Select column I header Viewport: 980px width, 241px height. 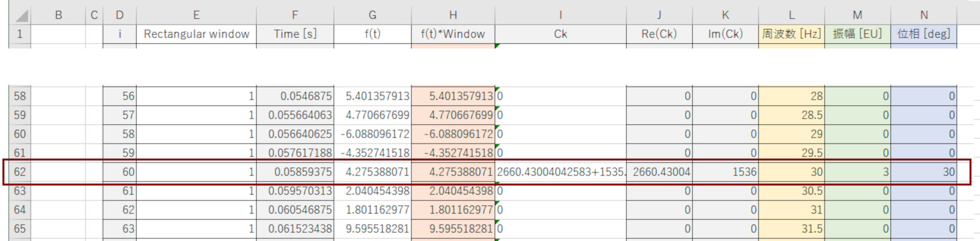pos(560,15)
